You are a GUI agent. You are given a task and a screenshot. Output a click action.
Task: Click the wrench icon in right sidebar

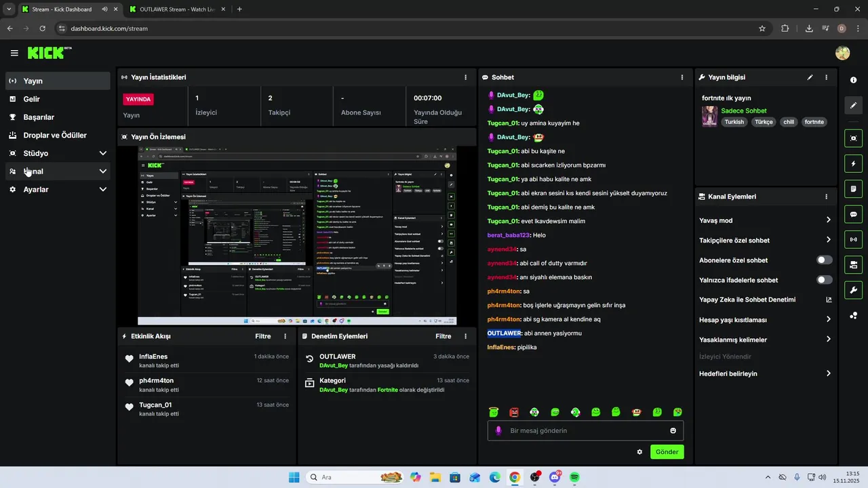click(x=853, y=290)
